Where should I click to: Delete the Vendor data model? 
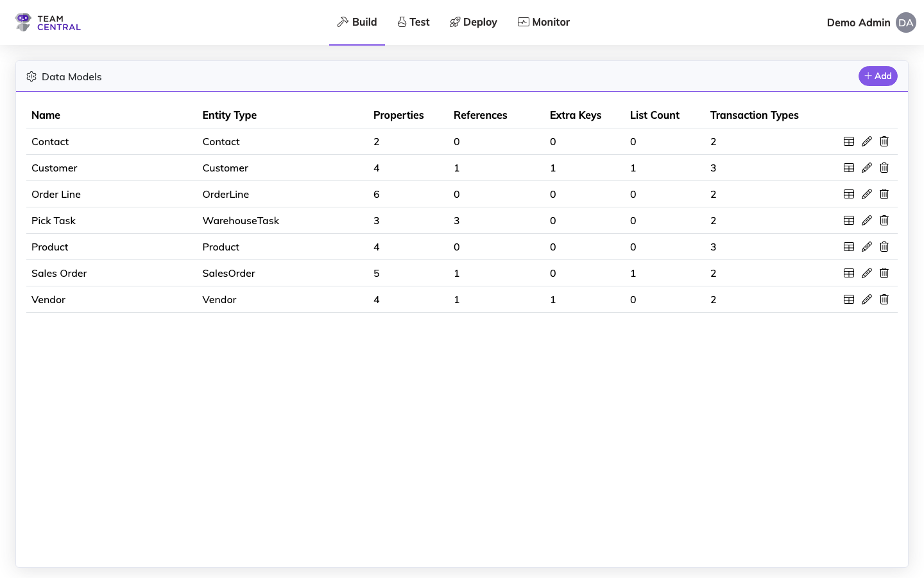[x=884, y=299]
